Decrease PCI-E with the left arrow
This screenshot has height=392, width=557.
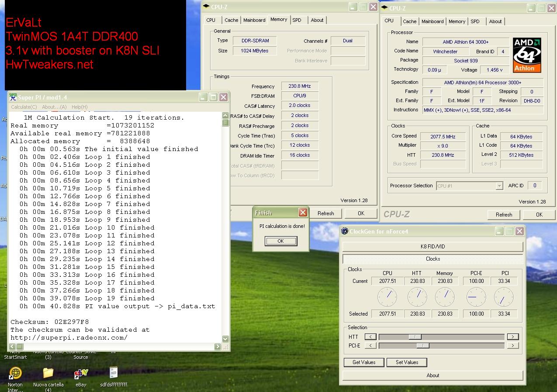point(370,345)
